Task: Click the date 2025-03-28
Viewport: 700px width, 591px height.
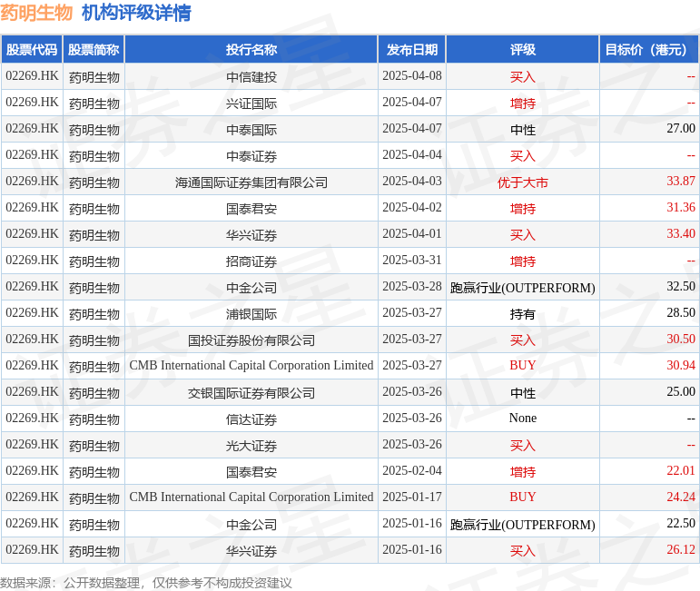Action: pyautogui.click(x=412, y=287)
